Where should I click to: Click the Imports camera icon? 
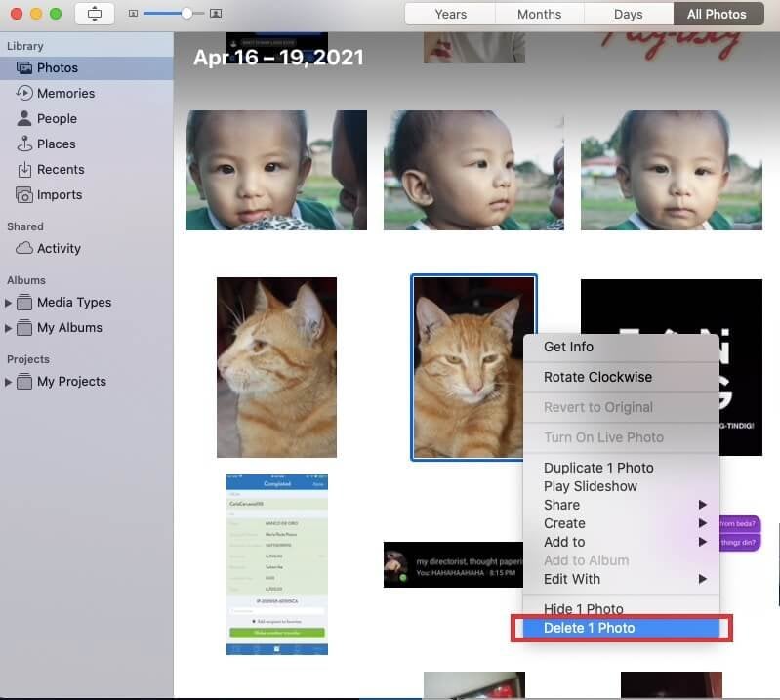pos(24,194)
